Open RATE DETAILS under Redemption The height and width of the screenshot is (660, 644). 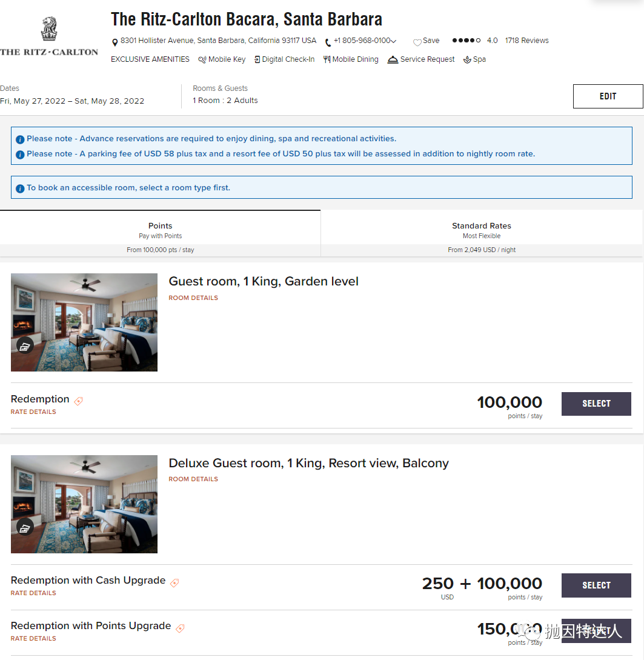[33, 412]
